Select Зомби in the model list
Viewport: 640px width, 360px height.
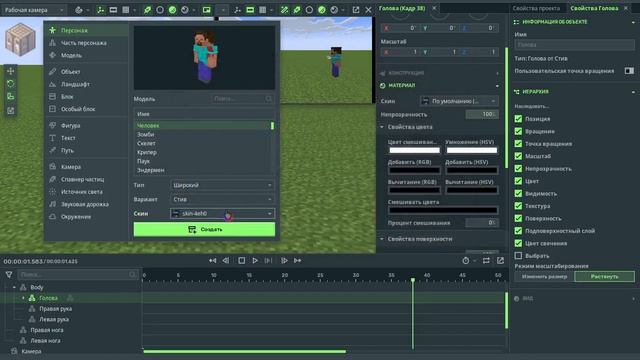tap(202, 134)
